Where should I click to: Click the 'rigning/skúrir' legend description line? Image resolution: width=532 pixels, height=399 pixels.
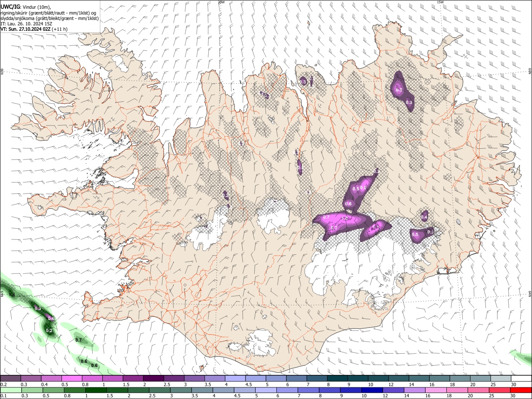pos(48,12)
